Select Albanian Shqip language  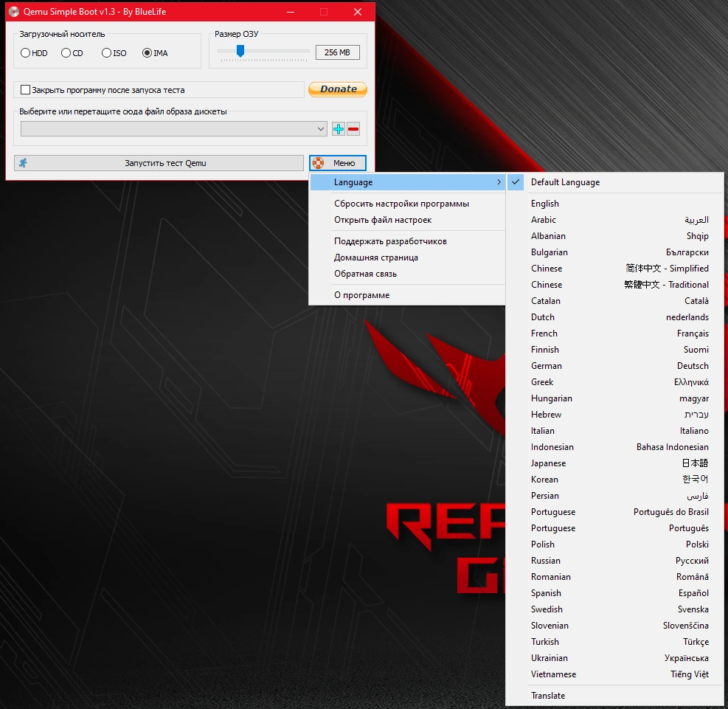pos(614,236)
